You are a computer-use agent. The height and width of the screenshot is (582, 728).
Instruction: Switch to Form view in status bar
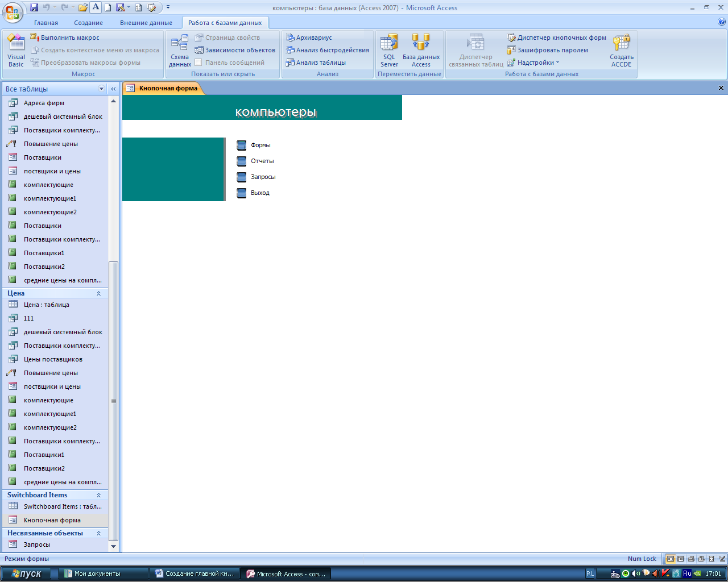pos(671,559)
